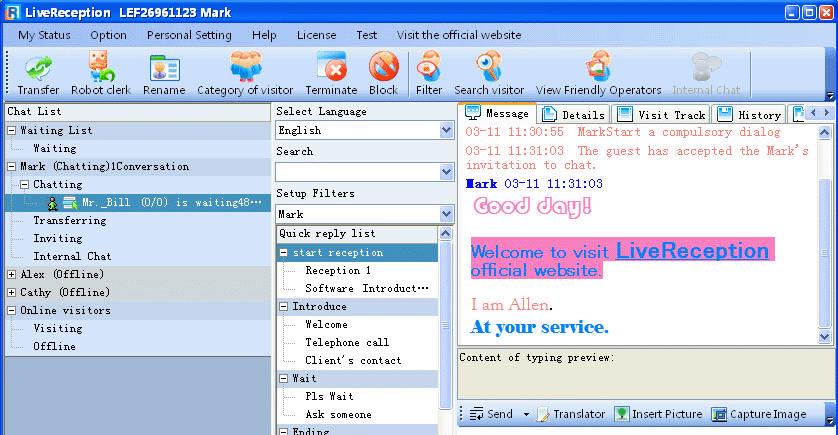Select the Transferring tree item

(70, 221)
